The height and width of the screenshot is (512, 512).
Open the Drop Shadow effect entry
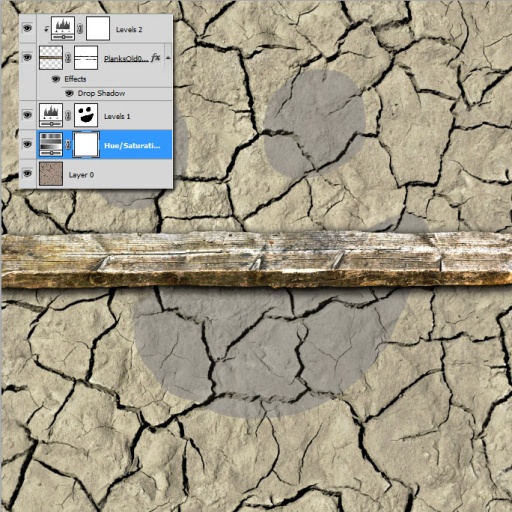click(x=101, y=93)
